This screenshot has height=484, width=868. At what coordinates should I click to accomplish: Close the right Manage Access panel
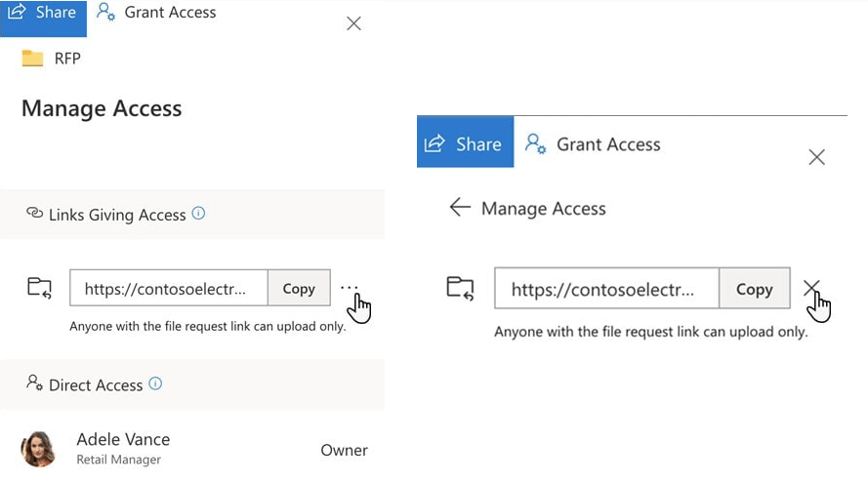pos(817,157)
